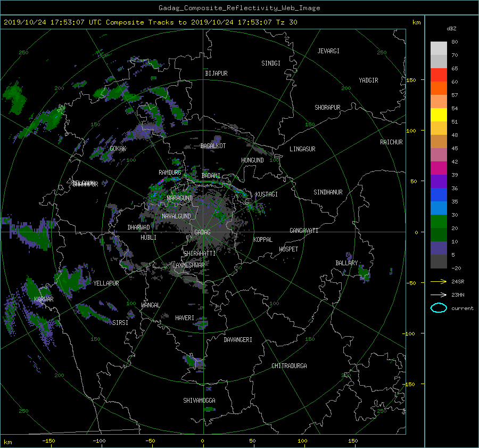Click the KOPPAL city label
Viewport: 479px width, 448px height.
click(263, 240)
